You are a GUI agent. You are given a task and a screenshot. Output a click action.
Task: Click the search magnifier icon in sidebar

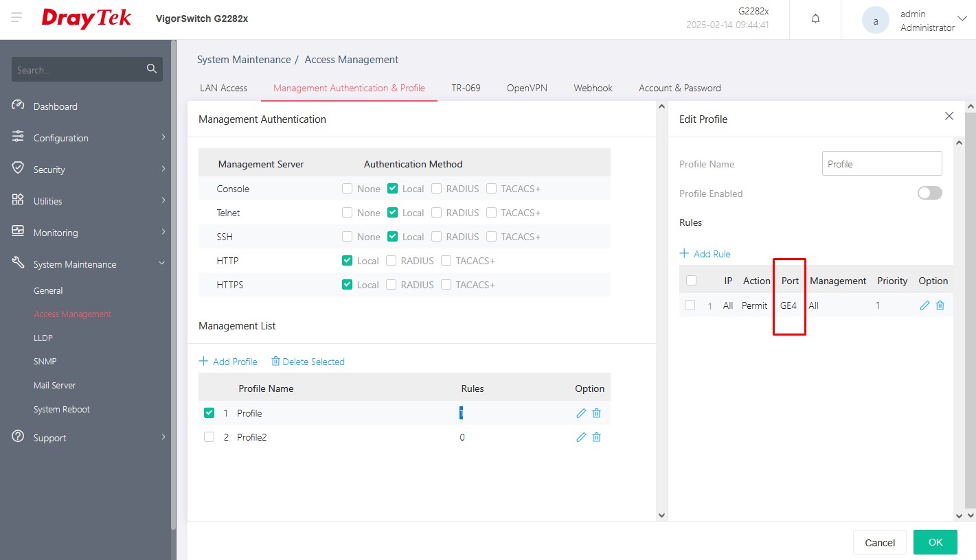pyautogui.click(x=152, y=69)
